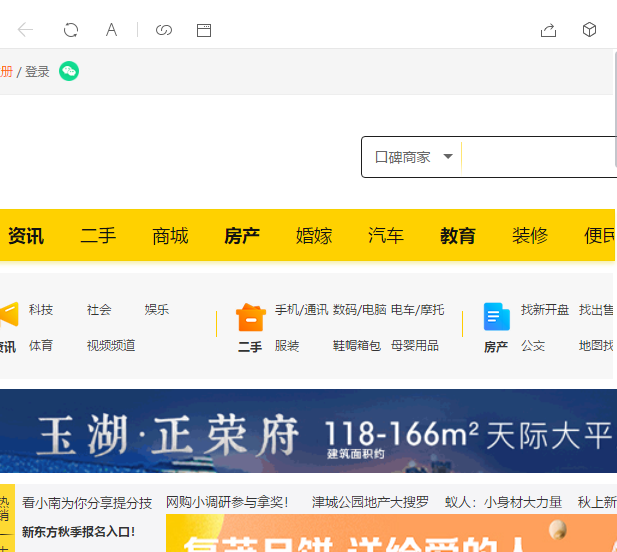617x552 pixels.
Task: Go back with the left arrow icon
Action: coord(26,30)
